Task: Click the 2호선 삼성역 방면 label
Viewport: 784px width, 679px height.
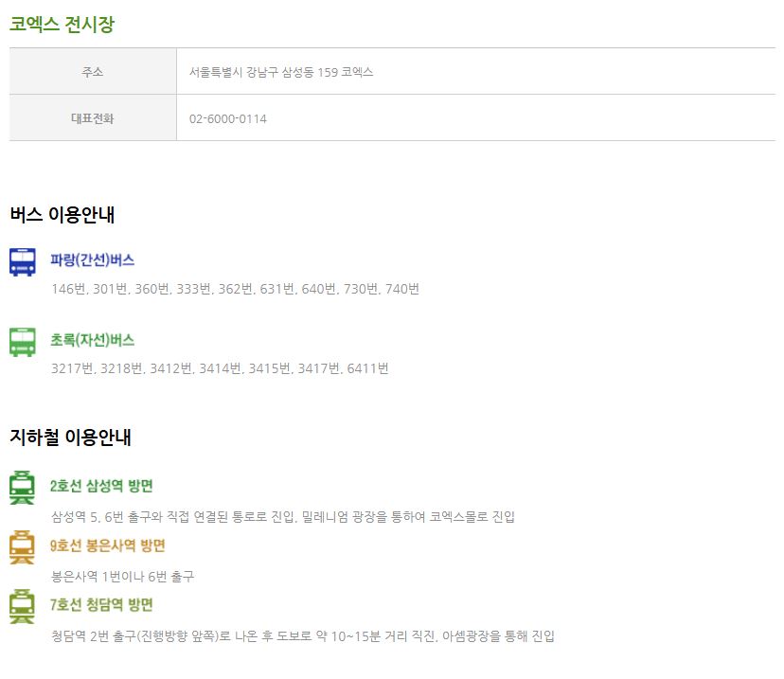Action: click(x=101, y=487)
